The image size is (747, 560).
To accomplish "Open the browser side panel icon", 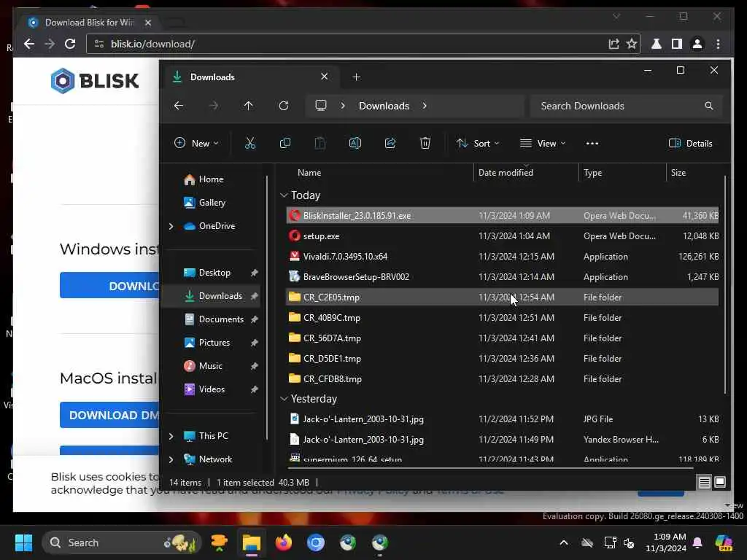I will (x=676, y=44).
